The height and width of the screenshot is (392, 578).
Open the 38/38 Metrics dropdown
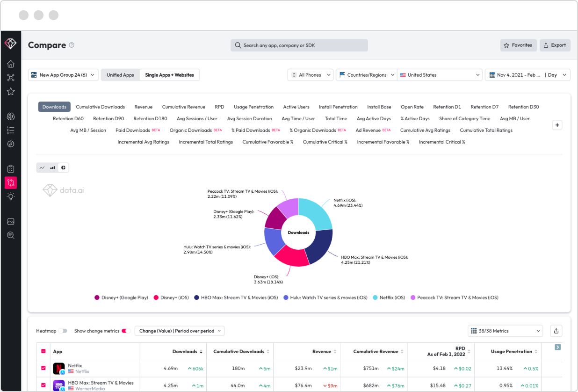(x=505, y=331)
